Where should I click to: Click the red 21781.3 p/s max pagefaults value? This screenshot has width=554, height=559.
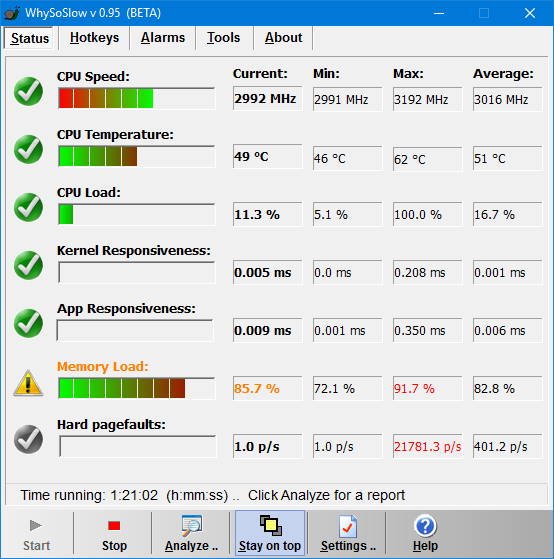pos(427,446)
